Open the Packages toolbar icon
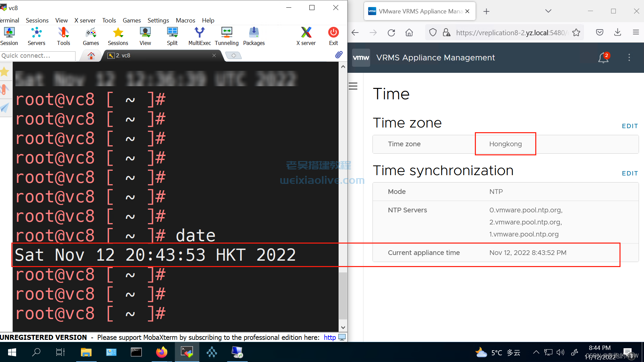Viewport: 644px width, 362px height. click(x=254, y=36)
